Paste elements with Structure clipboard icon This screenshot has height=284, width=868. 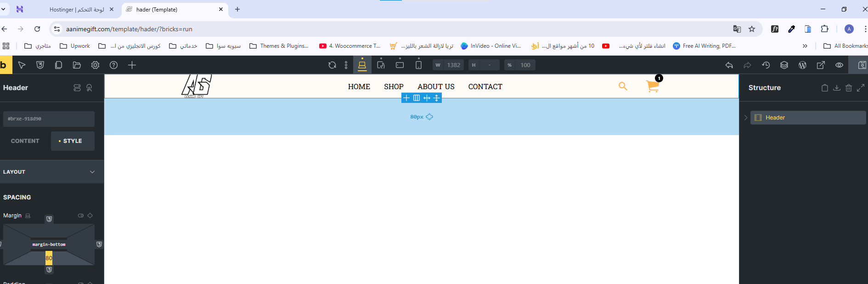pos(825,88)
